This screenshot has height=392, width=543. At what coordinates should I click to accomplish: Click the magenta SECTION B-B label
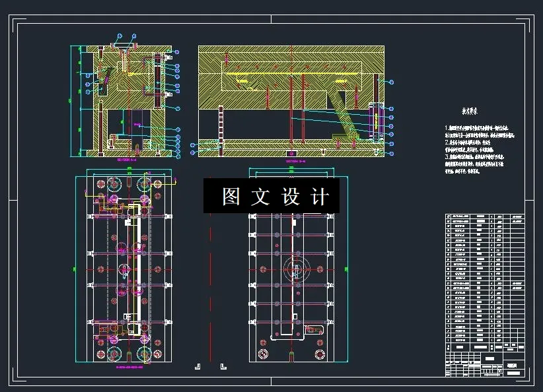click(295, 161)
